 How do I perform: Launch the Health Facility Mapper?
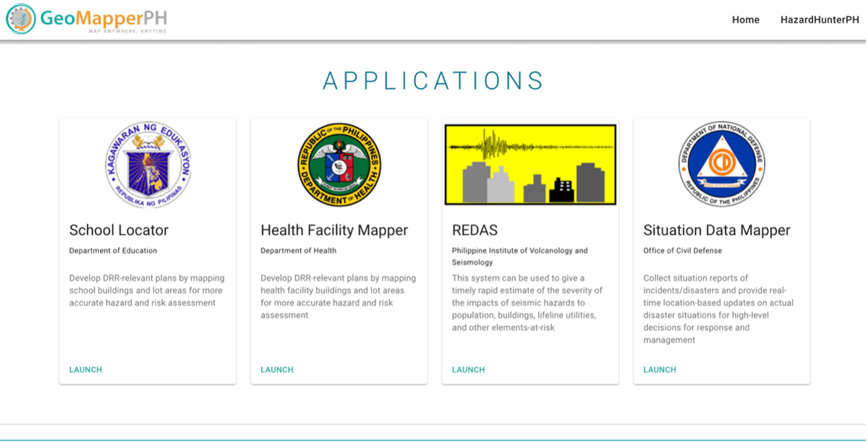[277, 370]
